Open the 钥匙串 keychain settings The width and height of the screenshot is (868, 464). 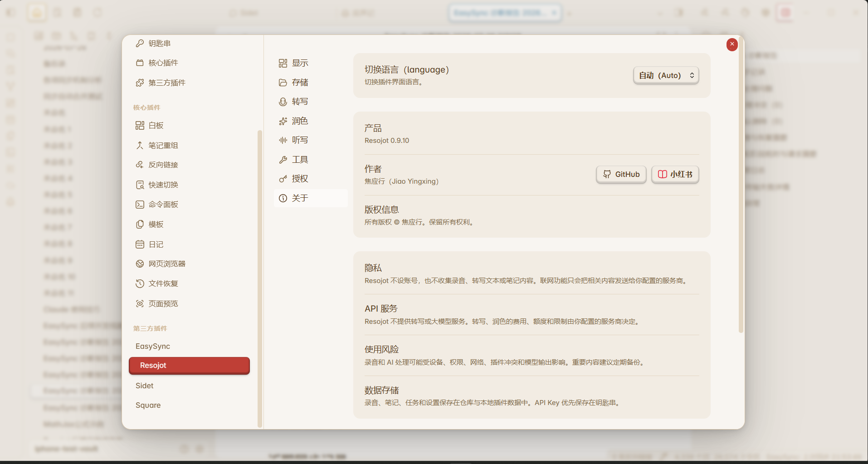189,44
